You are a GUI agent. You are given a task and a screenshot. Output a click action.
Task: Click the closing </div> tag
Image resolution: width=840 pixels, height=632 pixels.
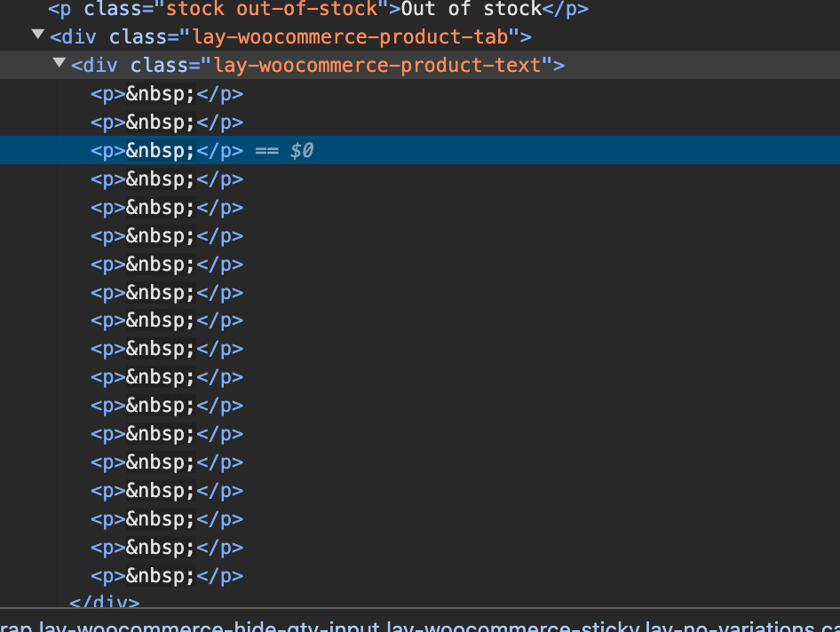pos(104,603)
